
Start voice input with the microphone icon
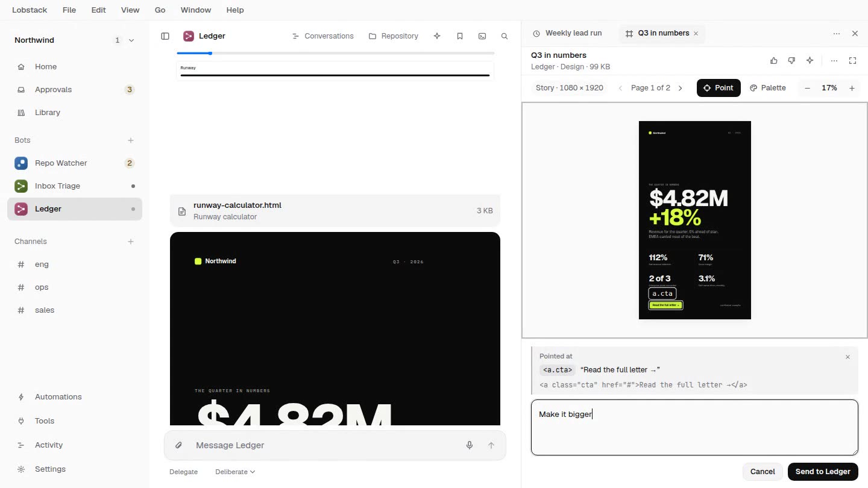pyautogui.click(x=470, y=445)
